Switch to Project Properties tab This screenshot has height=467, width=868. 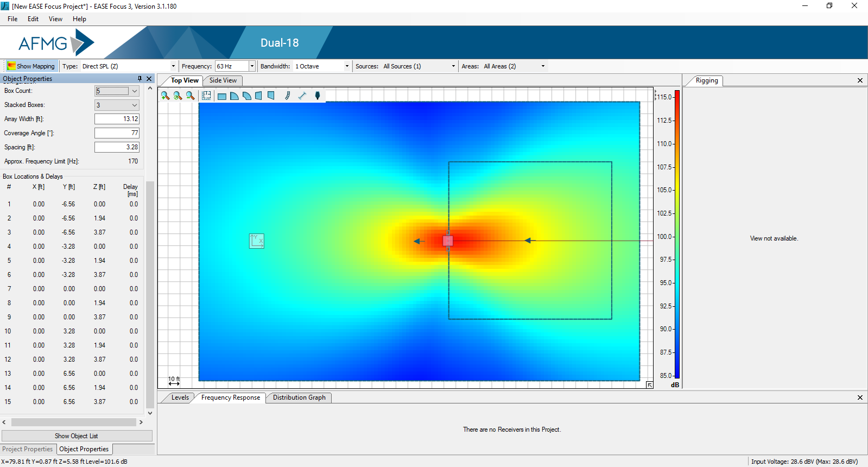(x=28, y=449)
